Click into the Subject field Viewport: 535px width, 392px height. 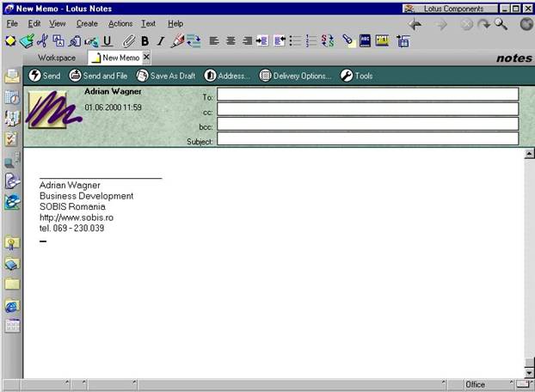[367, 138]
